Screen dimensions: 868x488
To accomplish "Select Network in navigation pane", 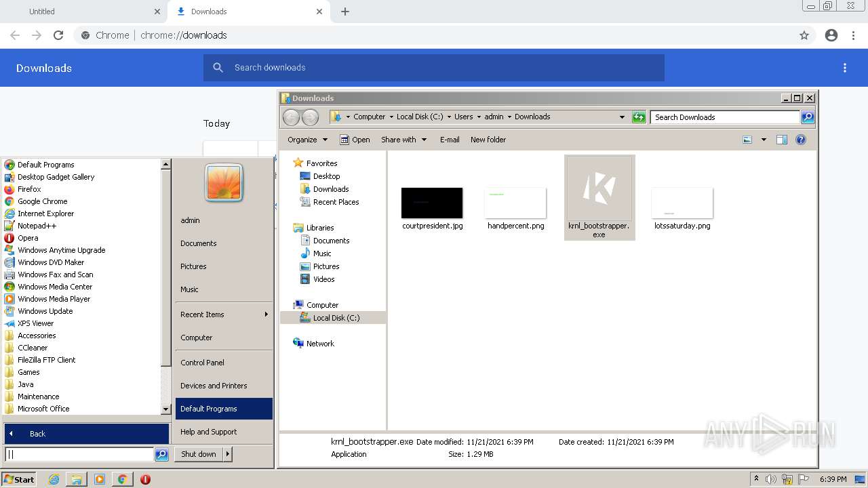I will pos(320,344).
